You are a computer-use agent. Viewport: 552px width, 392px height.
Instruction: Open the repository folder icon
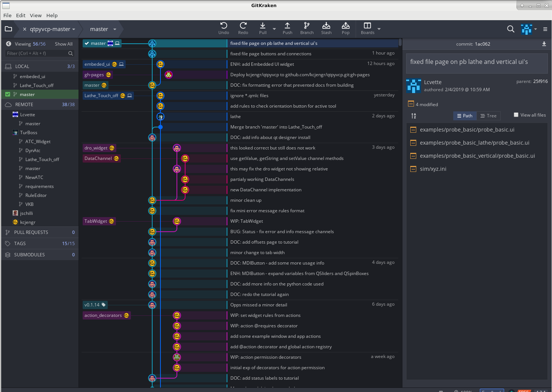pos(9,29)
